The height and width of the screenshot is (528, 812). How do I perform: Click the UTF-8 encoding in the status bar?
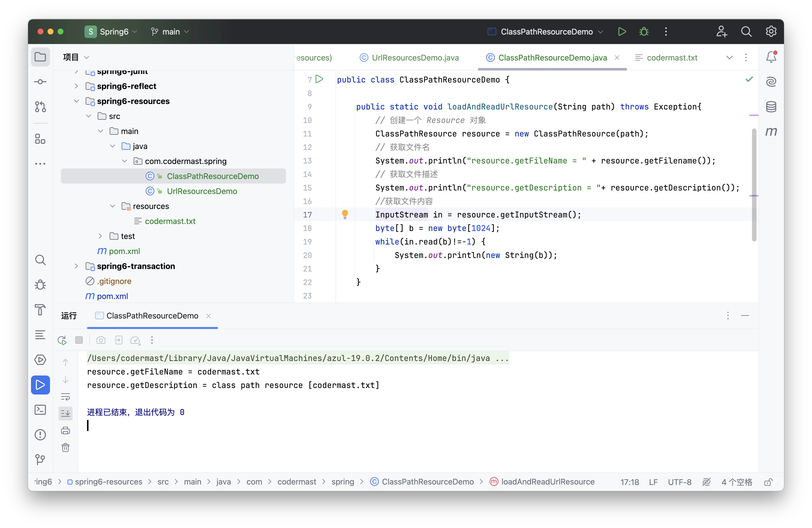click(x=679, y=482)
